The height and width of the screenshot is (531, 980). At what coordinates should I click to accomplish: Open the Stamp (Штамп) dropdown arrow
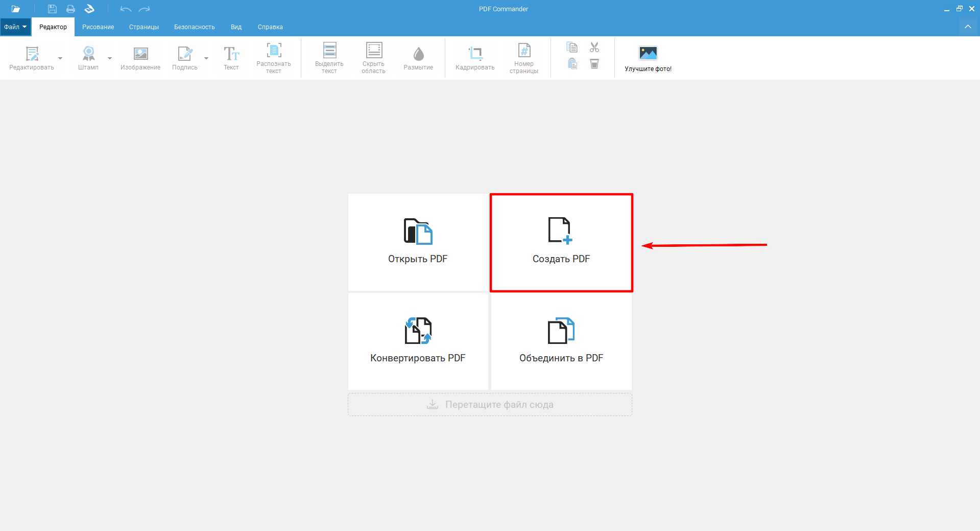coord(110,58)
